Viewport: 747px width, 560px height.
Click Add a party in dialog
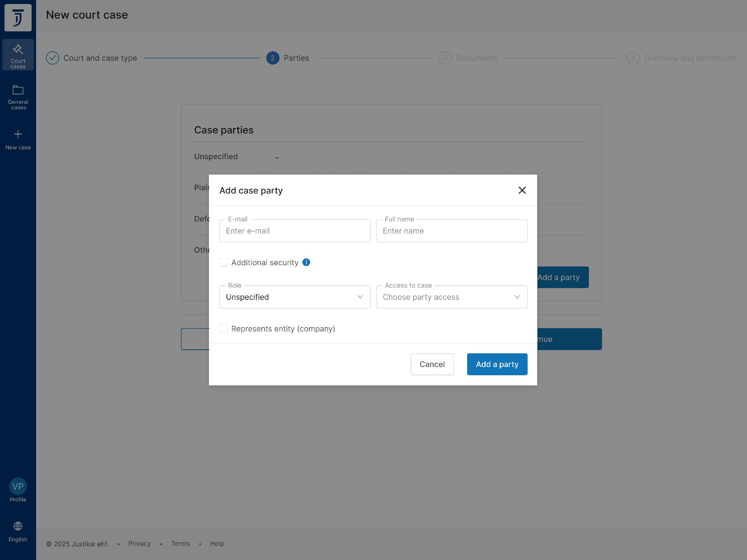(x=497, y=364)
